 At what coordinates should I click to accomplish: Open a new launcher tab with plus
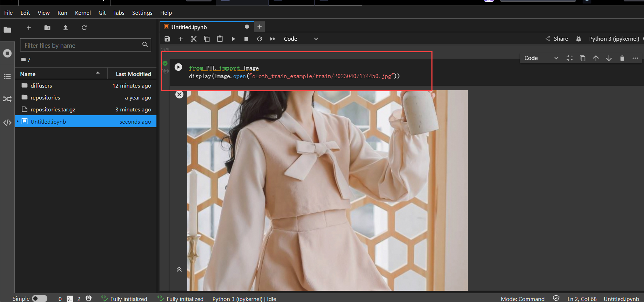260,27
